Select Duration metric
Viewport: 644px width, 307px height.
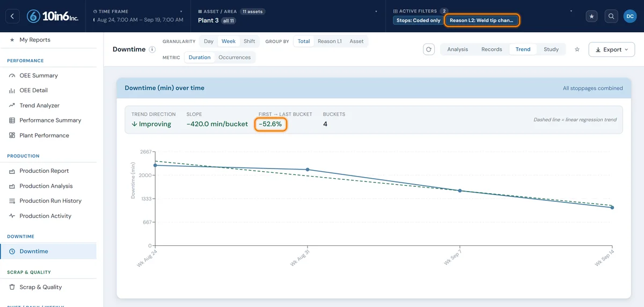point(200,57)
